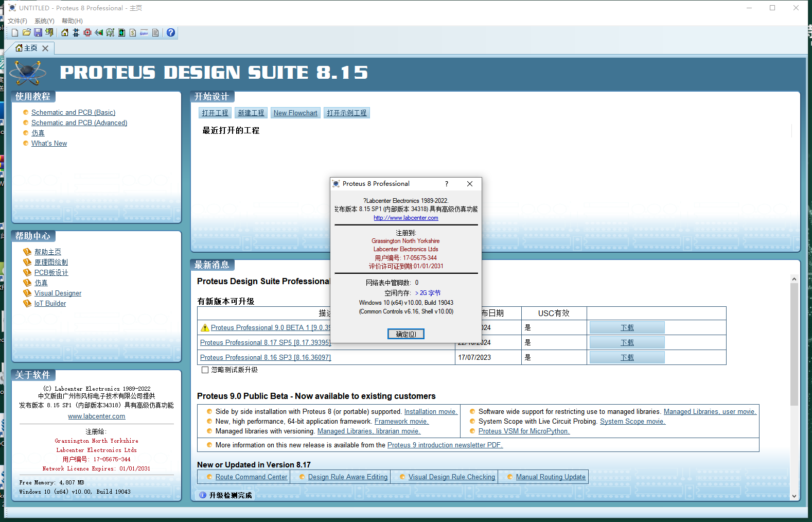The image size is (812, 522).
Task: Open the 3D Visualizer toolbar icon
Action: (99, 32)
